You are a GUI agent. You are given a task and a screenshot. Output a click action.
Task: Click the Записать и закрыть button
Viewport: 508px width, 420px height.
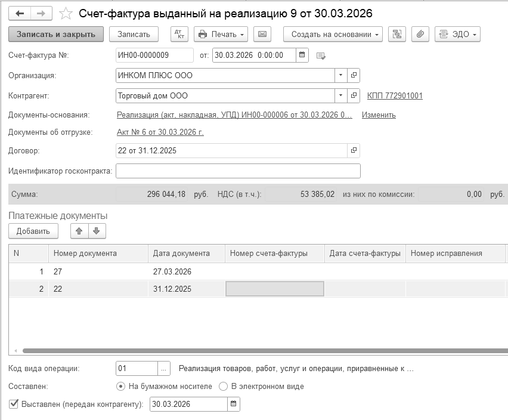(56, 34)
